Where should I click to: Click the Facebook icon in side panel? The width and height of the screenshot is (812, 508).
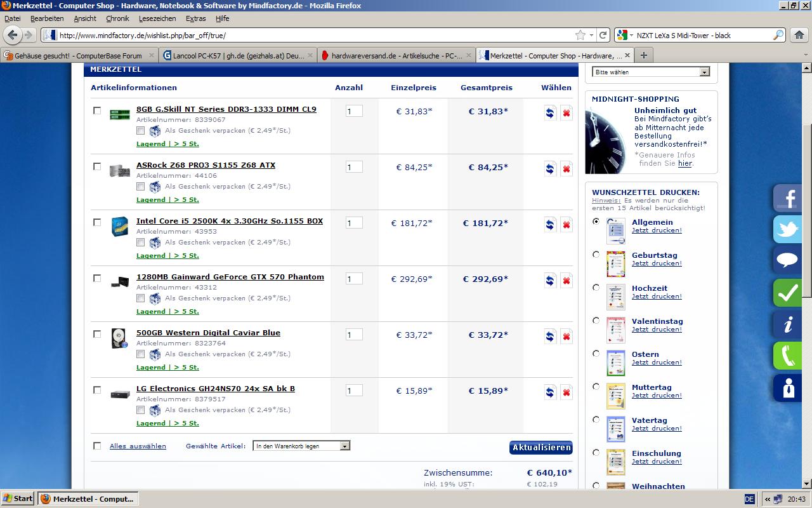tap(787, 198)
